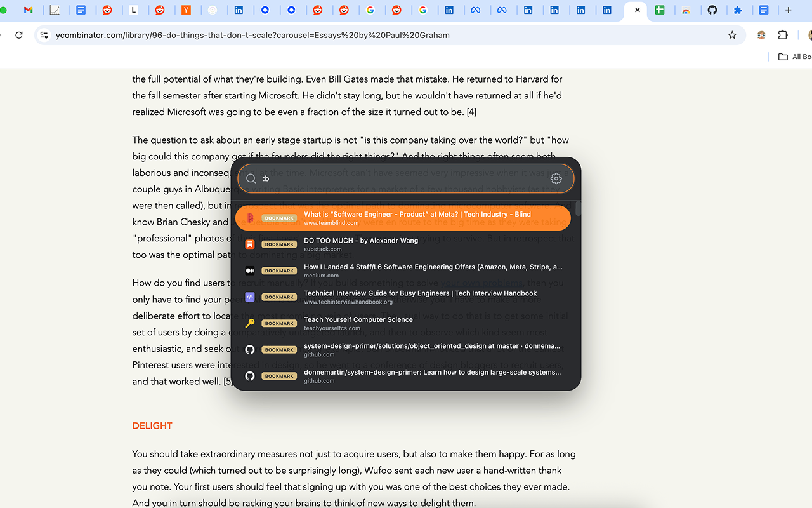This screenshot has width=812, height=508.
Task: Switch to the Gmail tab
Action: point(29,10)
